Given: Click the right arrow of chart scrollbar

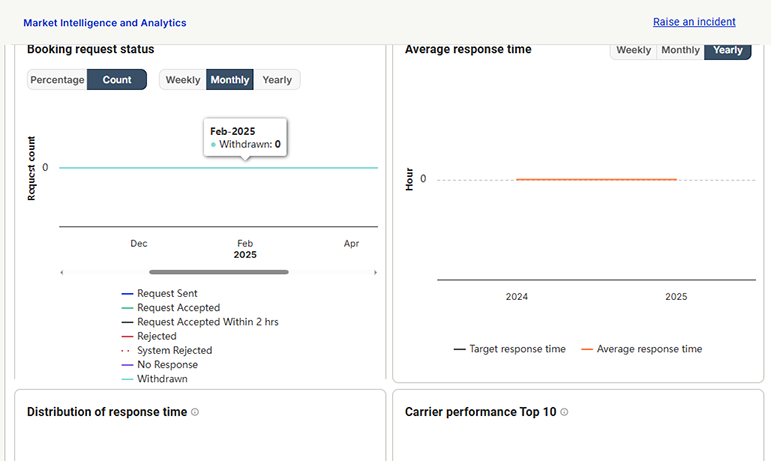Looking at the screenshot, I should point(375,272).
